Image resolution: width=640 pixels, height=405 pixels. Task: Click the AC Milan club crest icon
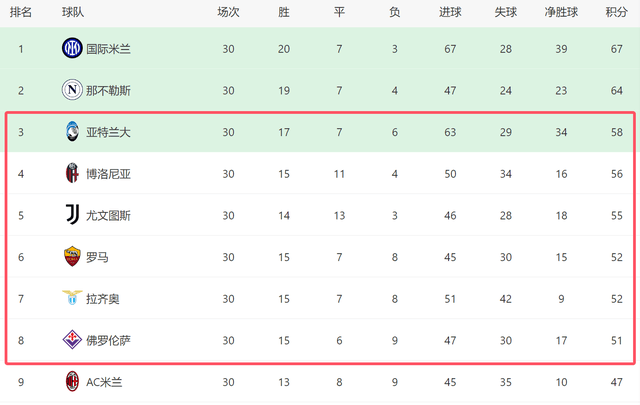click(72, 381)
